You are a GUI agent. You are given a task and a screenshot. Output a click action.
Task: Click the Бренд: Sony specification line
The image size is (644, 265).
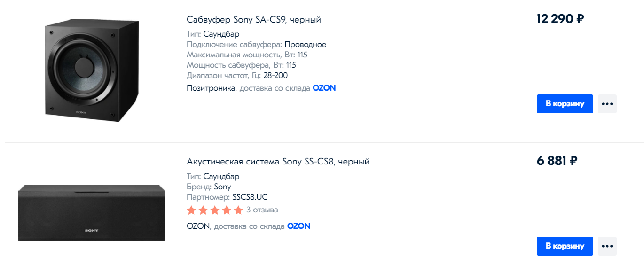pos(209,187)
